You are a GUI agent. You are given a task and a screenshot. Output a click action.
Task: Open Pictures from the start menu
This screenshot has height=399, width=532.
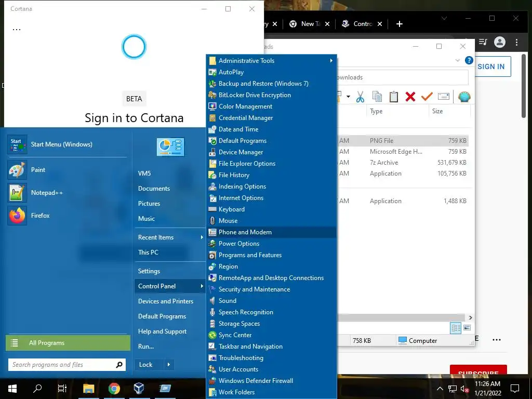(149, 204)
